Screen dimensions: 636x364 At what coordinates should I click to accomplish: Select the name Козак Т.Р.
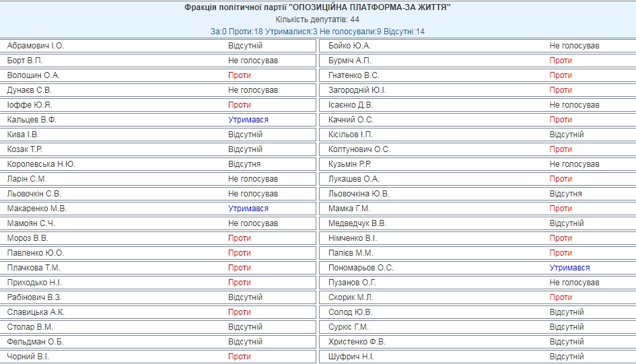pos(25,149)
